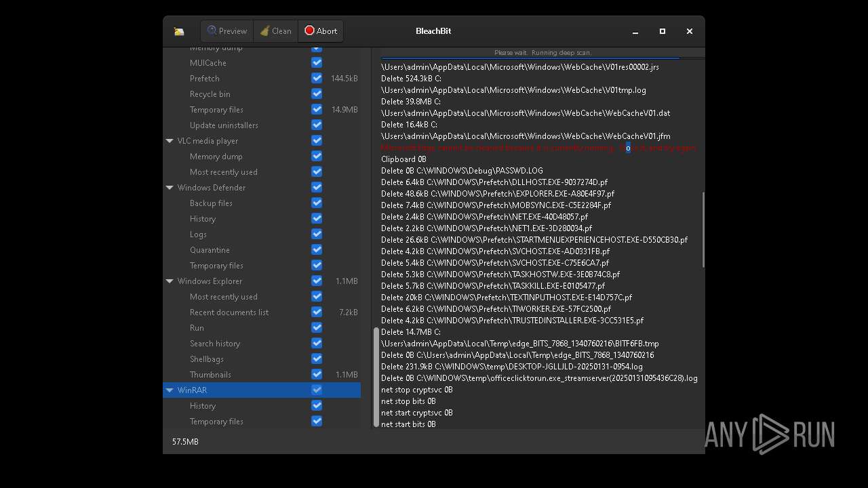The image size is (868, 488).
Task: Click the 'Clipboard 0B' log line
Action: pos(403,159)
